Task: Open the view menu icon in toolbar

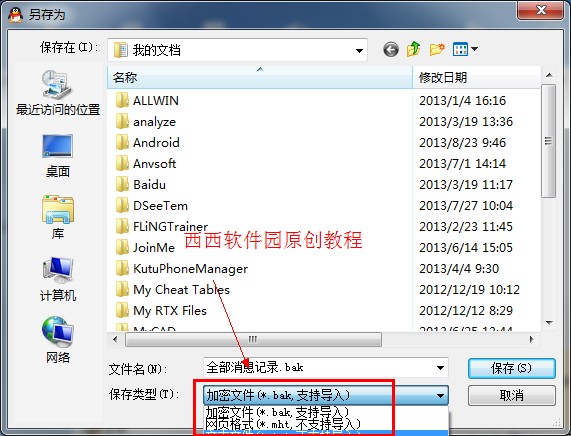Action: 465,49
